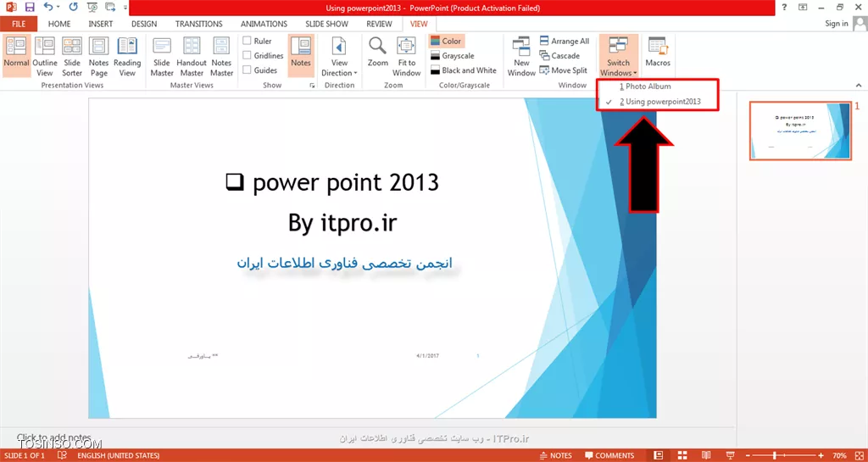Switch to Reading View

click(127, 56)
